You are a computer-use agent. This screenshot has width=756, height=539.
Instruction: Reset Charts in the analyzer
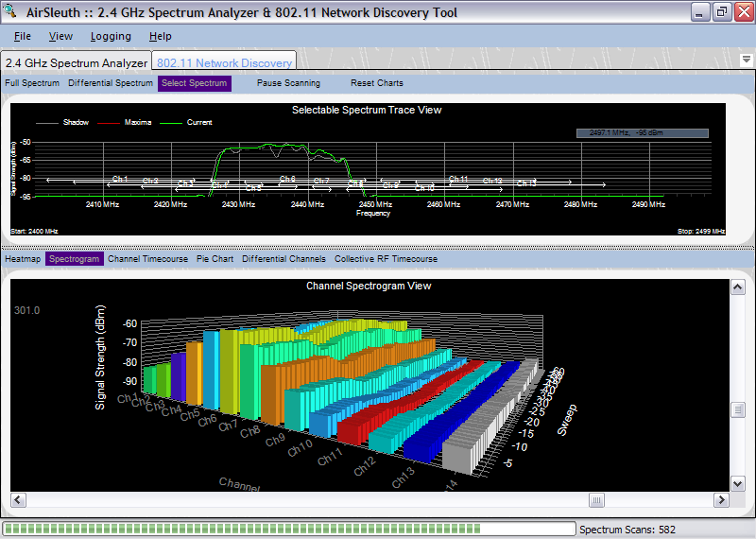[376, 83]
